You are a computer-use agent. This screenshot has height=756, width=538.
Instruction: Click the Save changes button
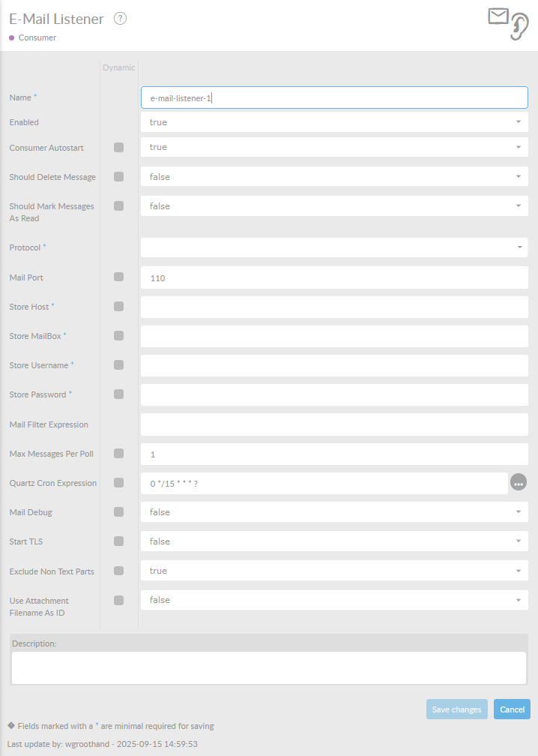(457, 709)
